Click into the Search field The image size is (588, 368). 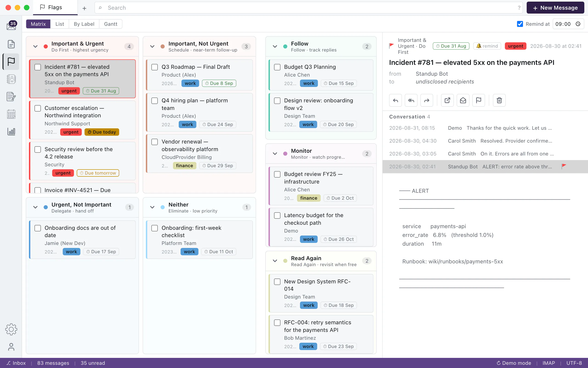pos(308,8)
